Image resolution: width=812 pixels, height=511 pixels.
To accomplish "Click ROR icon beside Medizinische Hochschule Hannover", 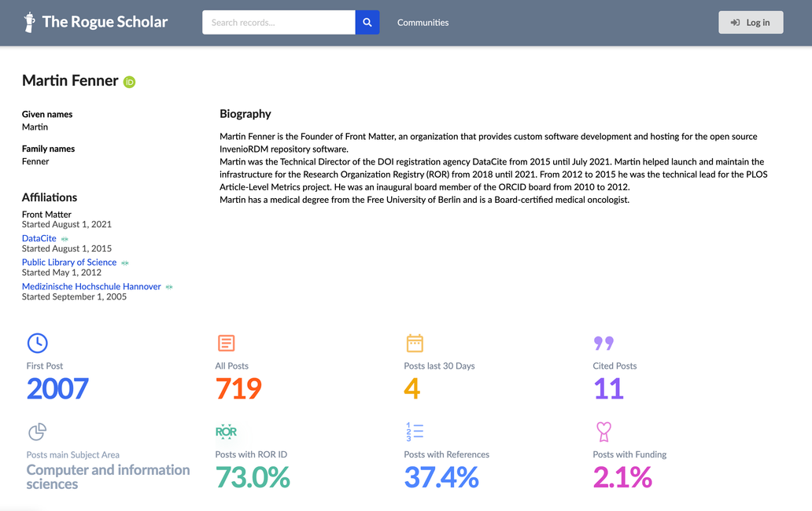I will coord(169,287).
